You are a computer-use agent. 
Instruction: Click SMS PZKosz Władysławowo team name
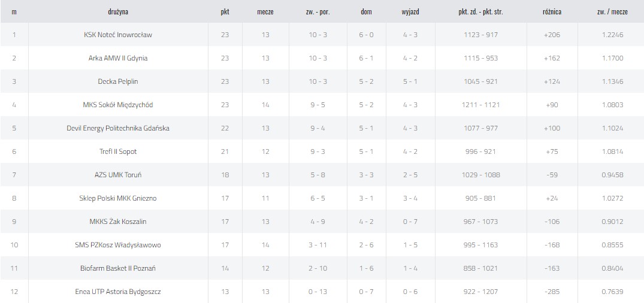click(118, 245)
